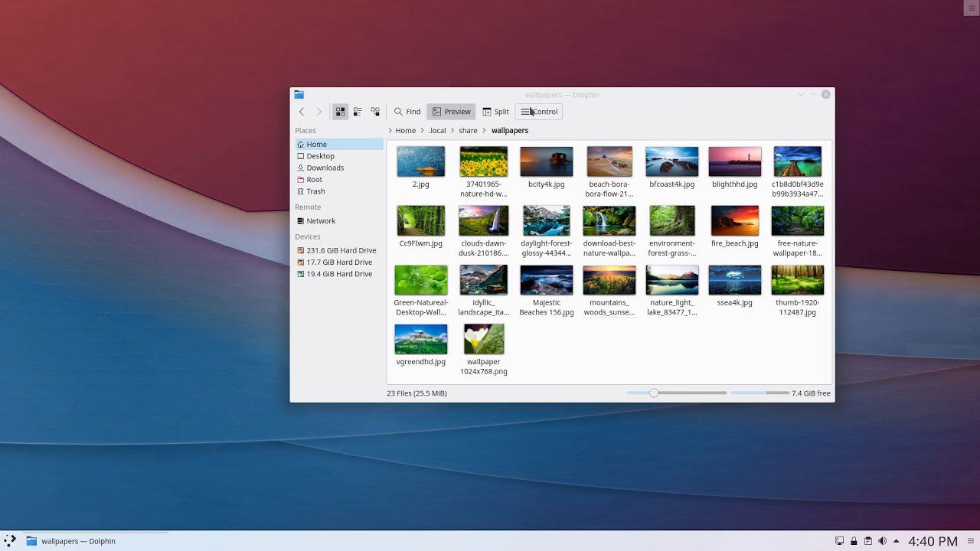
Task: Select the Majestic Beaches 156.jpg thumbnail
Action: coord(547,280)
